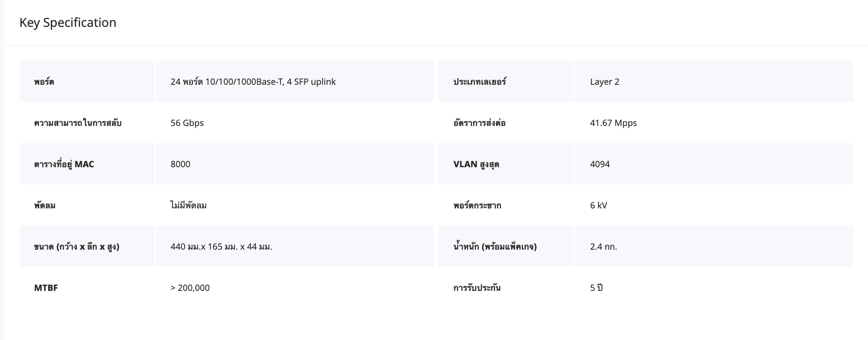Click the ความสามารถในการสลับ label
This screenshot has height=340, width=868.
click(77, 123)
